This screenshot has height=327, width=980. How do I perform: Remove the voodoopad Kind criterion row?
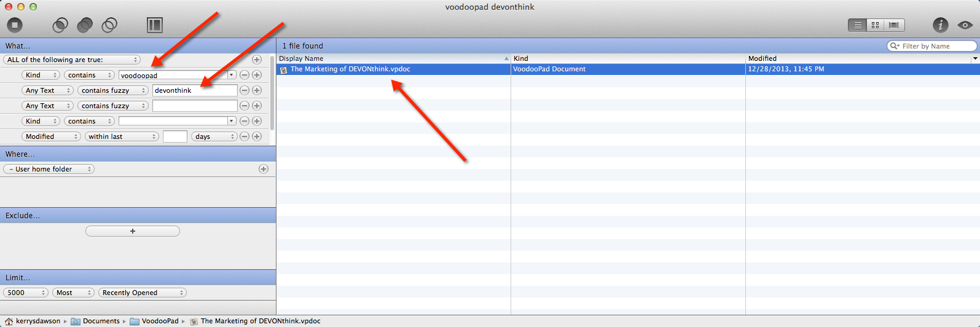pos(244,75)
